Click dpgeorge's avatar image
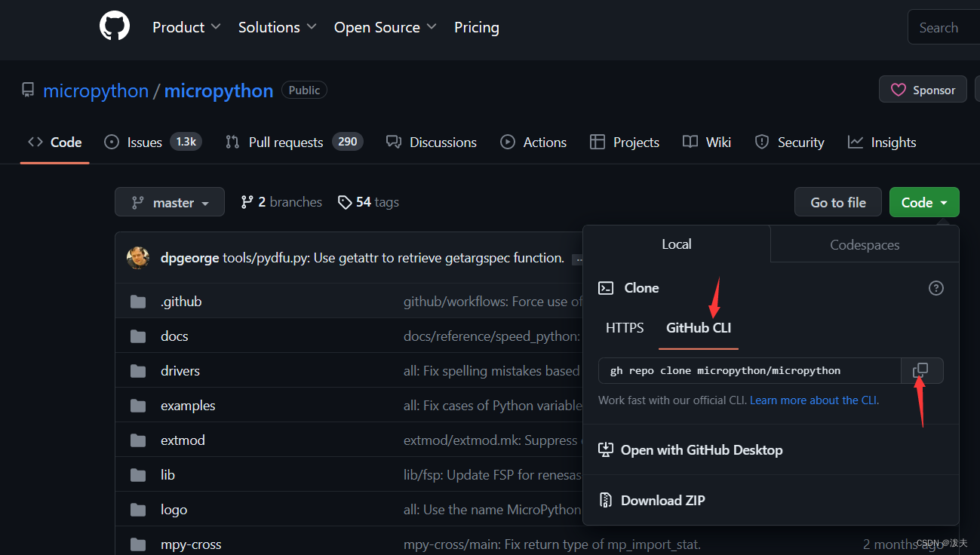Image resolution: width=980 pixels, height=555 pixels. click(x=138, y=258)
